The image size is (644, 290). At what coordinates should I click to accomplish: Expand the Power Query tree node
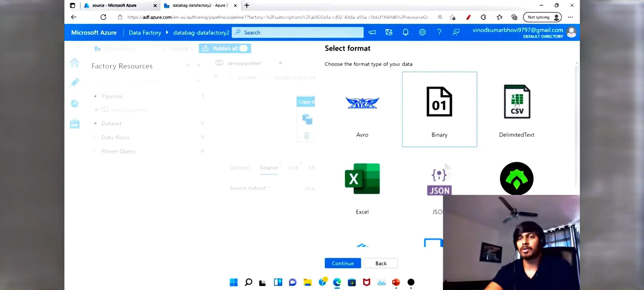click(94, 151)
